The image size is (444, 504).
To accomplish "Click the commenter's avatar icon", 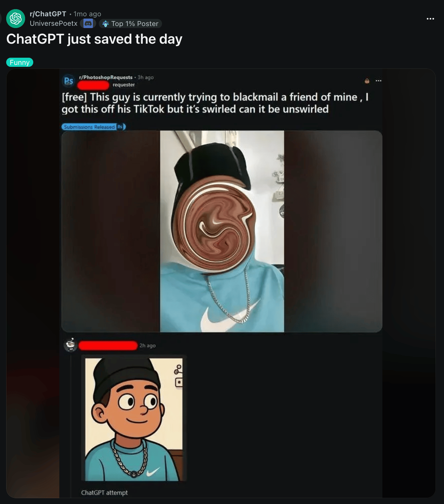I will click(71, 345).
